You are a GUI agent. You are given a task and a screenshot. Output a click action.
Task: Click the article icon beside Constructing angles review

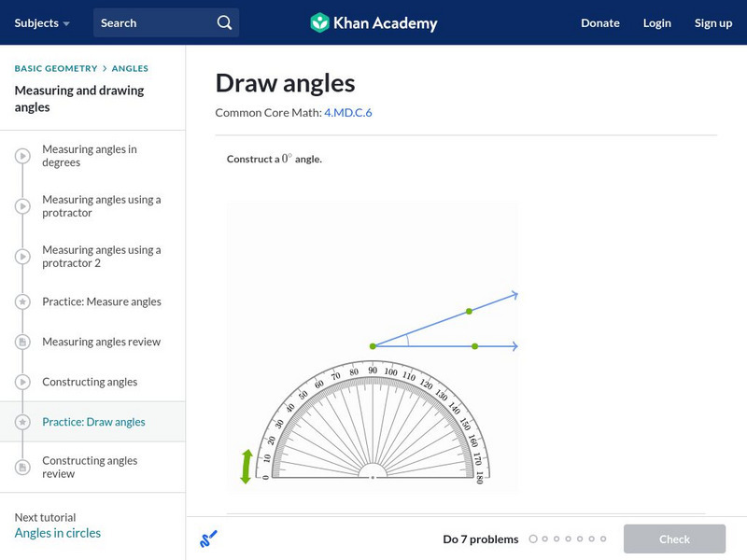(22, 467)
